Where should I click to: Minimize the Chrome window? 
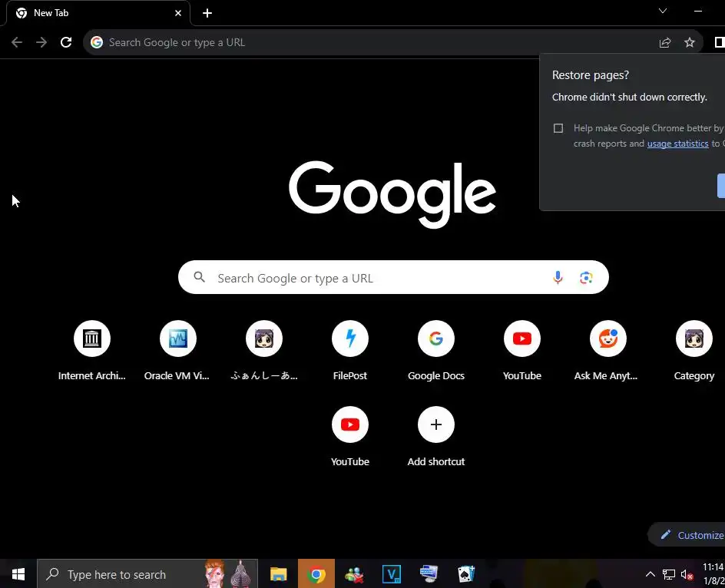click(x=698, y=11)
